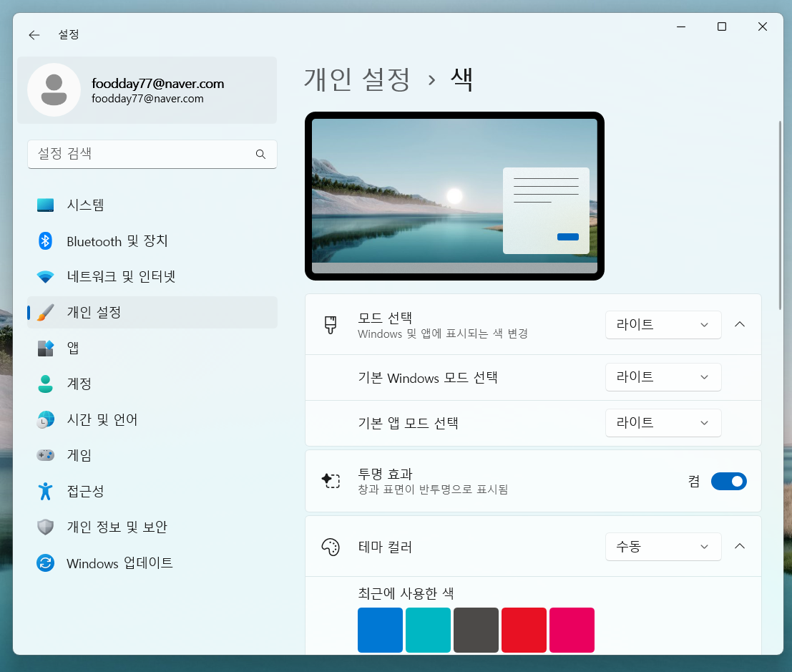Open 개인 정보 및 보안 settings

click(x=152, y=527)
